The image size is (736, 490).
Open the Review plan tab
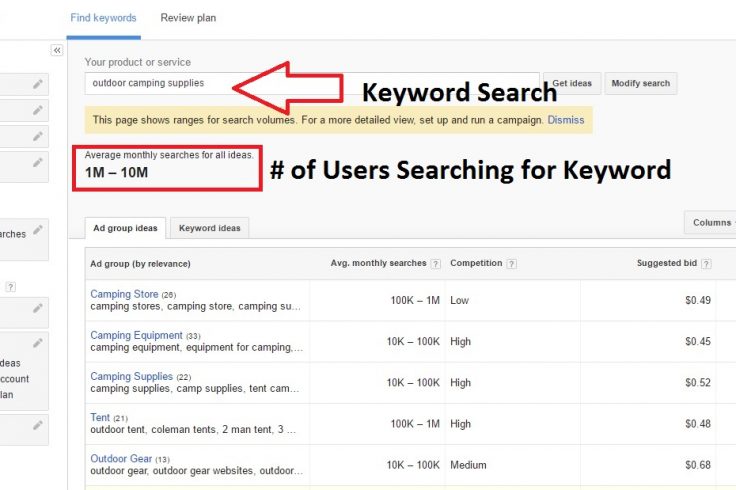pos(188,18)
